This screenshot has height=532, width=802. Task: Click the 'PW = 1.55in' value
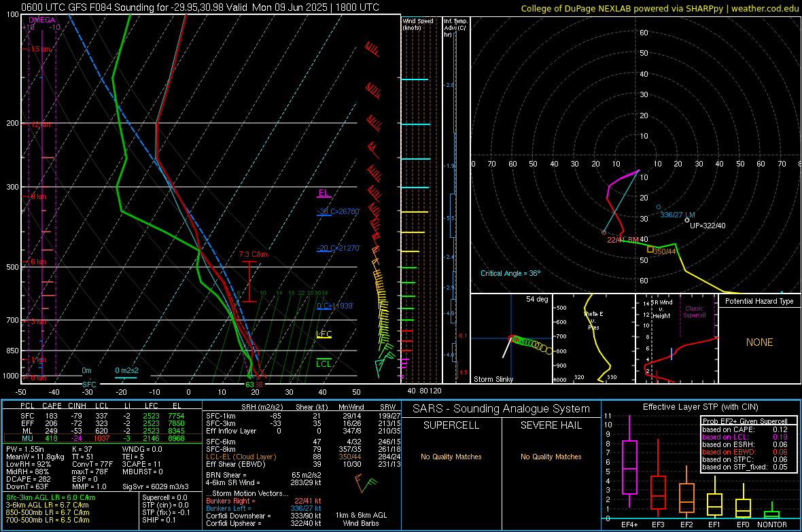tap(25, 449)
